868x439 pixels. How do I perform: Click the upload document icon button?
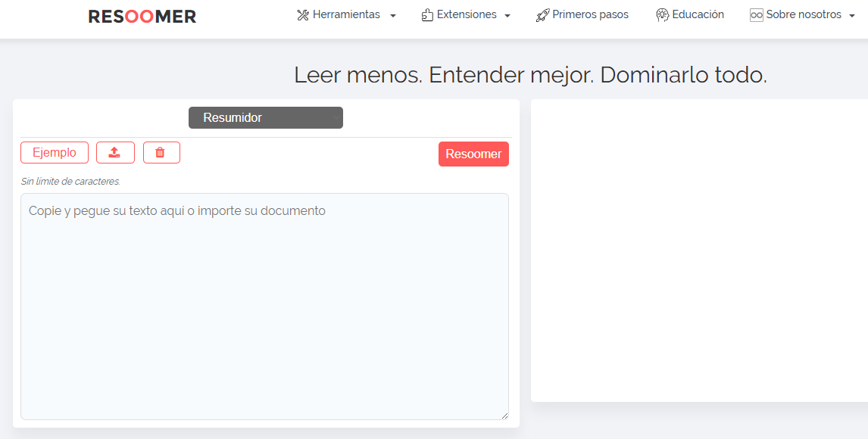pos(115,153)
